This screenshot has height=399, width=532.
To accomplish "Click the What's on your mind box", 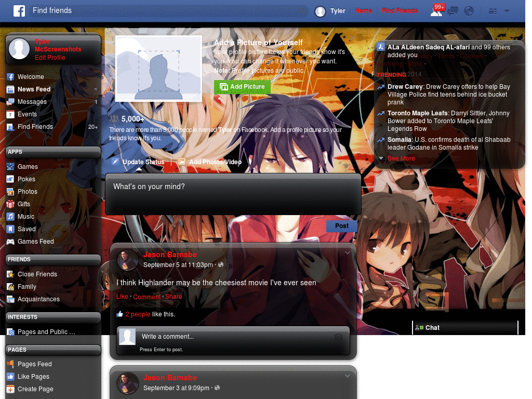I will [233, 194].
